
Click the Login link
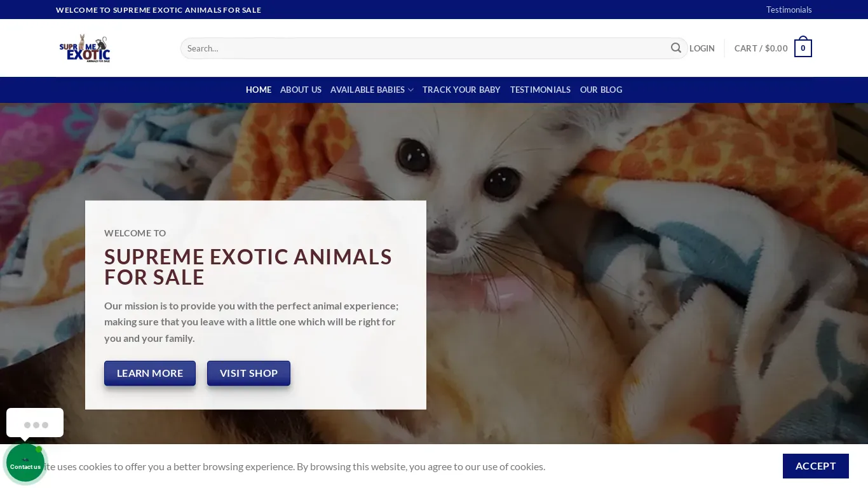pos(702,48)
